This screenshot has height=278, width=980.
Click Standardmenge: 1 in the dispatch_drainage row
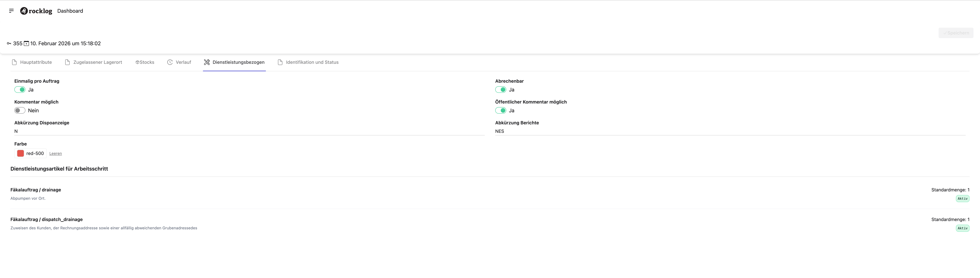coord(950,219)
